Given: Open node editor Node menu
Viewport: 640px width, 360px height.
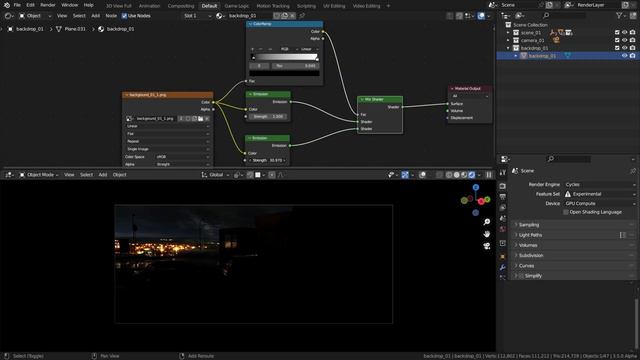Looking at the screenshot, I should (111, 16).
